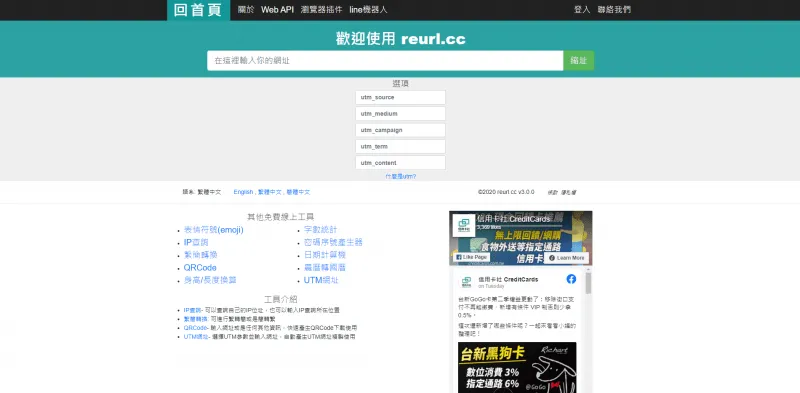Open the 日期計算機 tool link
The image size is (800, 393).
pyautogui.click(x=324, y=255)
